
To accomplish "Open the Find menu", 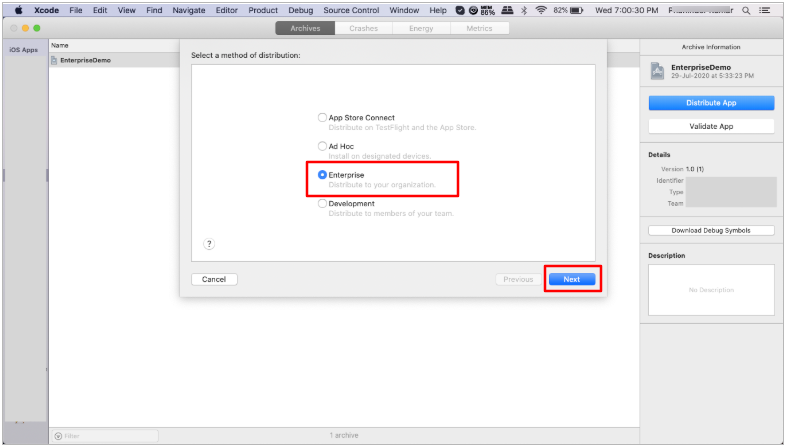I will 154,10.
